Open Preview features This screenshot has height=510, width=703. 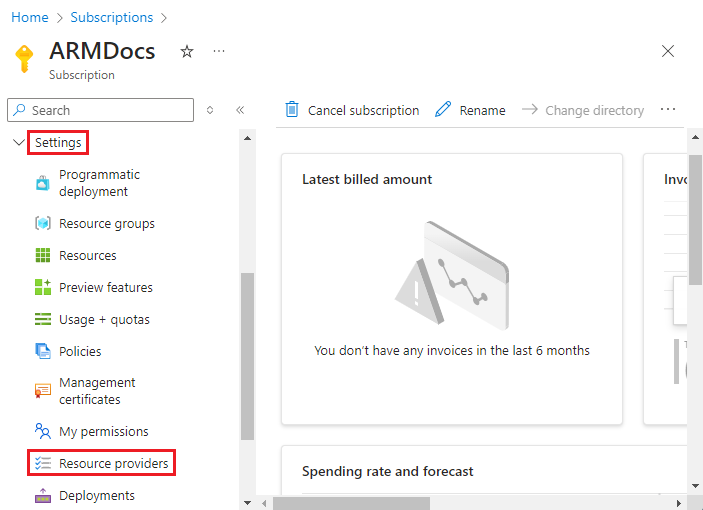[106, 287]
